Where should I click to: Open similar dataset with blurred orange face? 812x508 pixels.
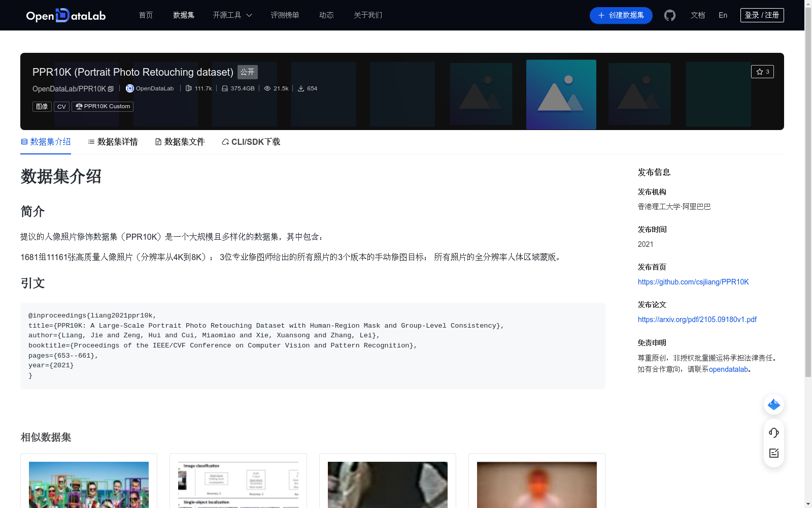click(x=537, y=485)
